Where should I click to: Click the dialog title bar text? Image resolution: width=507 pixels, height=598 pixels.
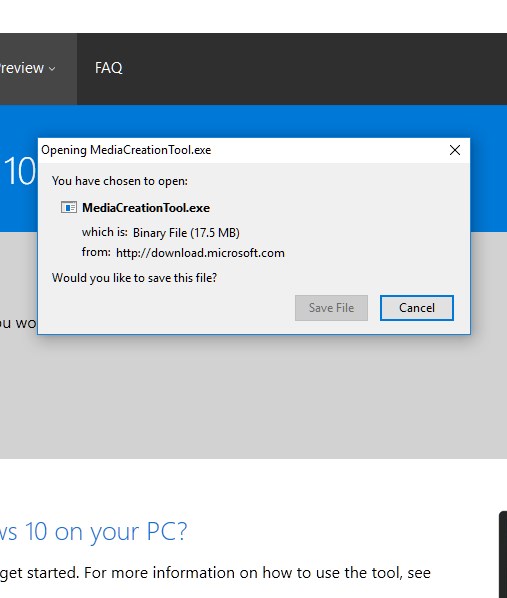pyautogui.click(x=126, y=150)
